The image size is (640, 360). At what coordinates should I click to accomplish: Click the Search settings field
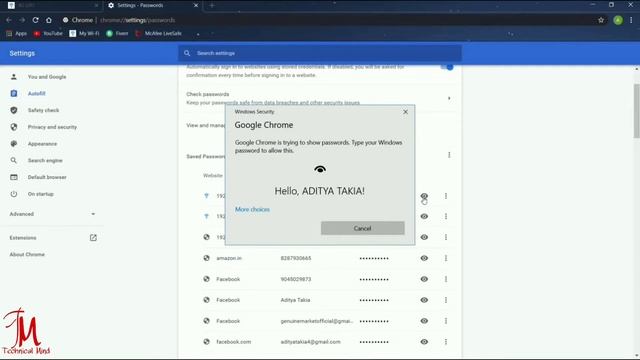[320, 53]
